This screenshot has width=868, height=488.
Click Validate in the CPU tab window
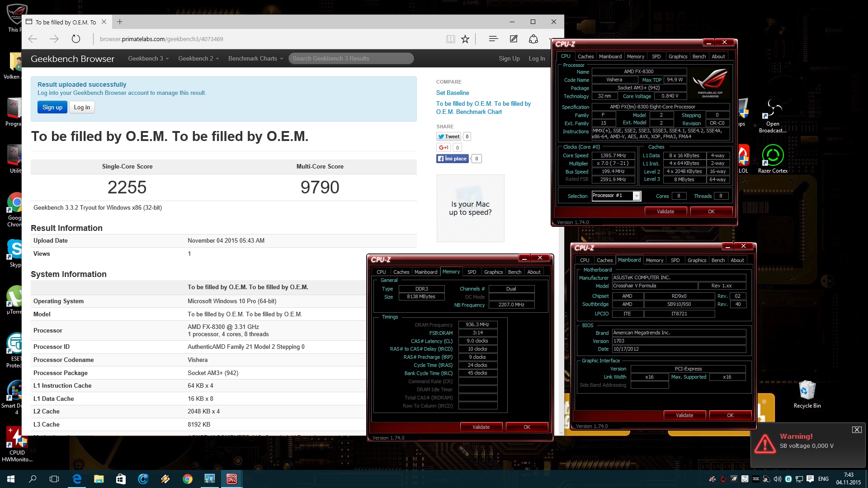665,211
